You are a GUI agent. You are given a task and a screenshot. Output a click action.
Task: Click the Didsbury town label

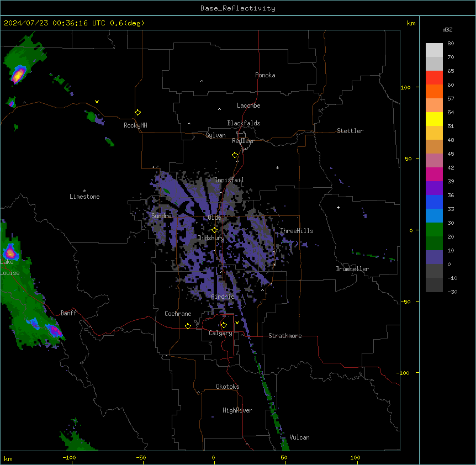point(211,238)
